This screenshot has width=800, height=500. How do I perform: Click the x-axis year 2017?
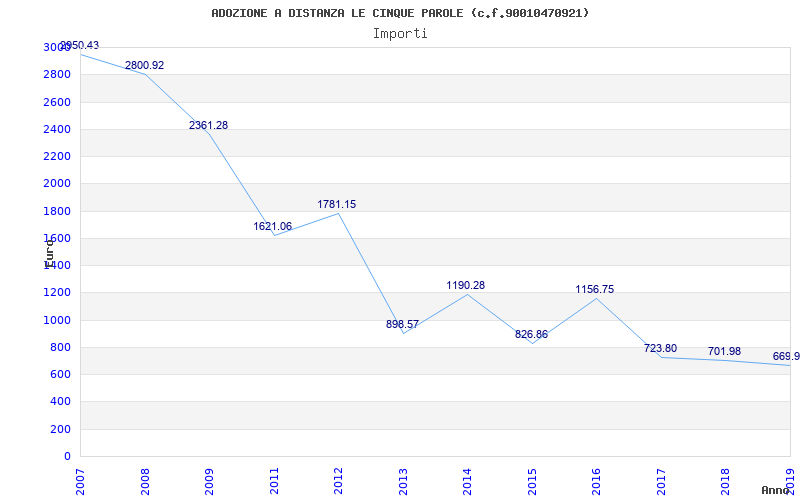661,482
